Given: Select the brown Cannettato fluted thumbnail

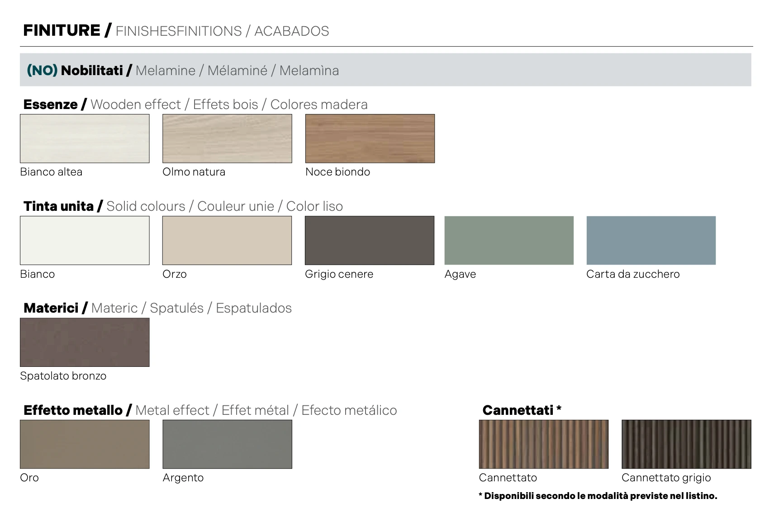Looking at the screenshot, I should [x=544, y=444].
